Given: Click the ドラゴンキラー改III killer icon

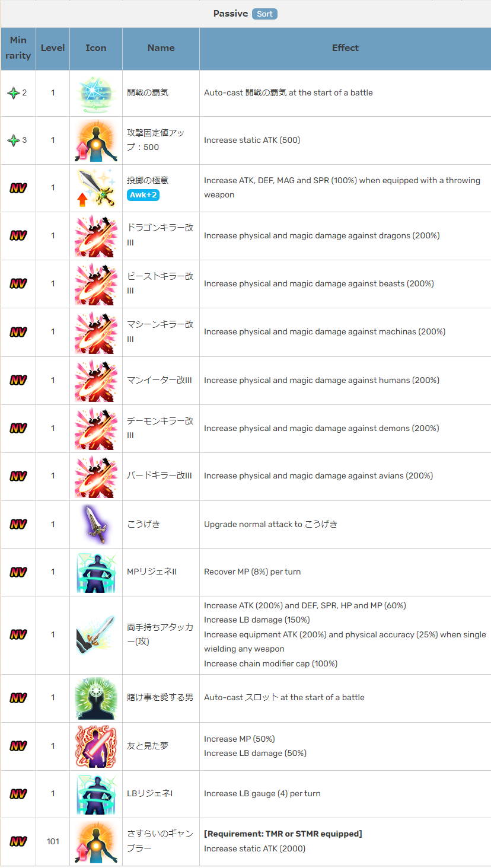Looking at the screenshot, I should 95,236.
